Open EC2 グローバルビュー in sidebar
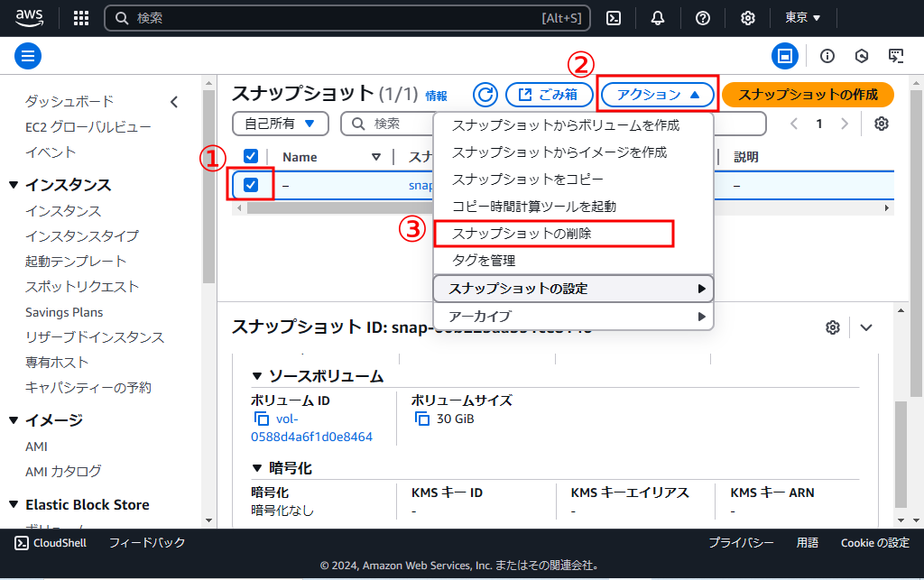Screen dimensions: 924x580 (88, 126)
